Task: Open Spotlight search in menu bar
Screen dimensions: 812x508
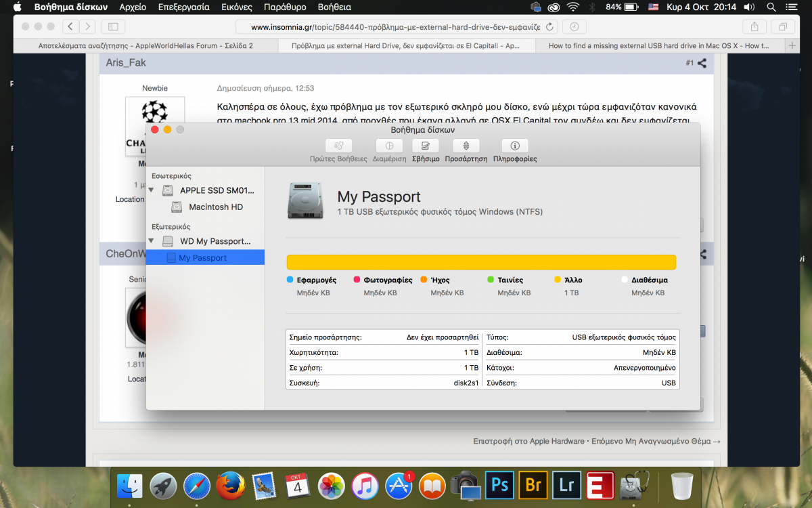Action: 771,7
